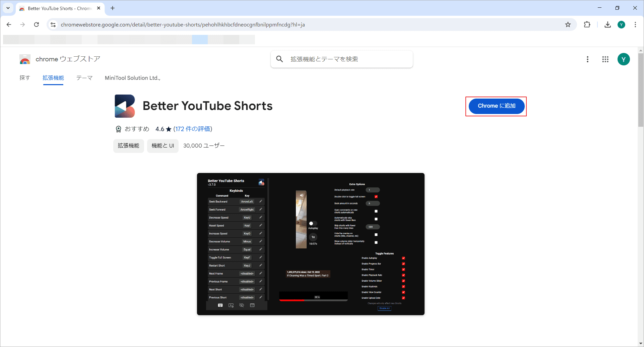
Task: Switch to the 拡張機能 tab
Action: tap(53, 78)
